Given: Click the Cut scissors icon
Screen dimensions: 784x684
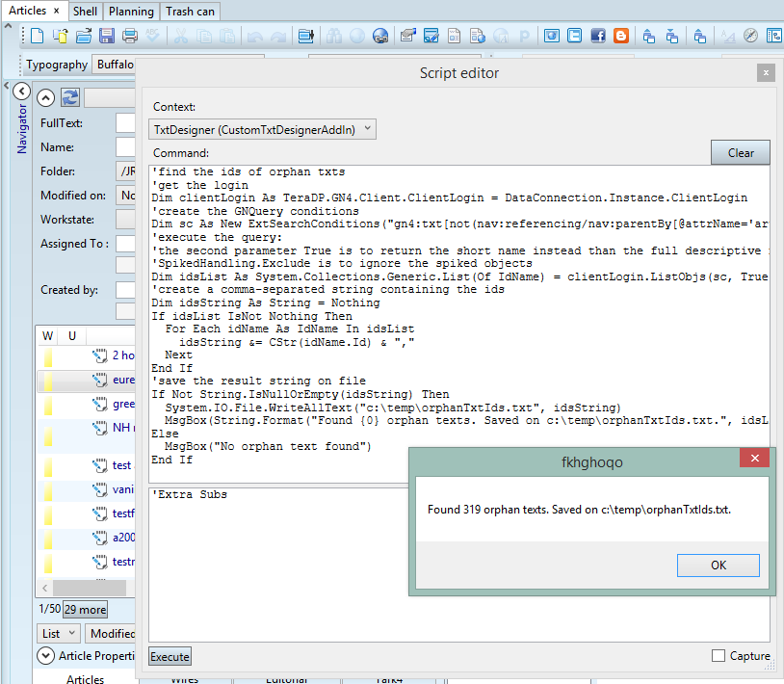Looking at the screenshot, I should [181, 36].
